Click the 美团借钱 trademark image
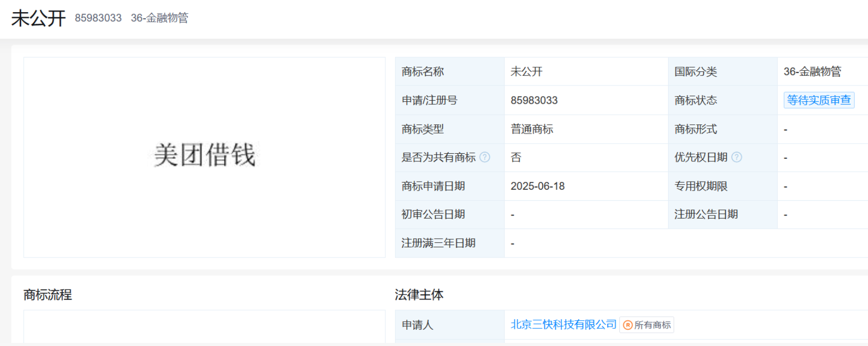The width and height of the screenshot is (868, 346). (205, 155)
